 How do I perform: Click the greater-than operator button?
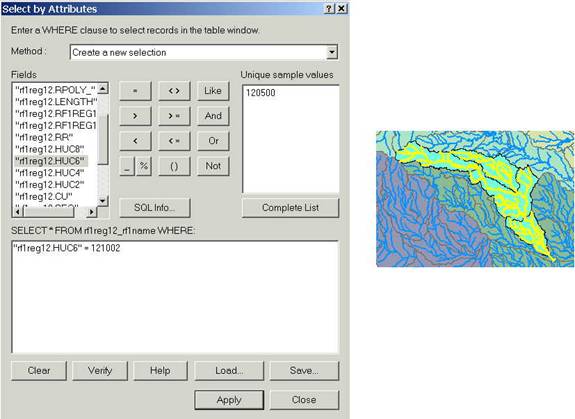[135, 116]
